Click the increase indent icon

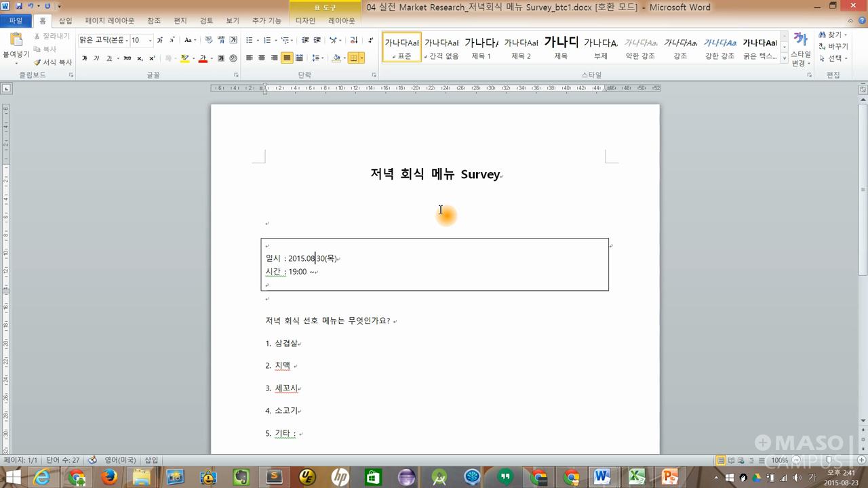coord(317,40)
